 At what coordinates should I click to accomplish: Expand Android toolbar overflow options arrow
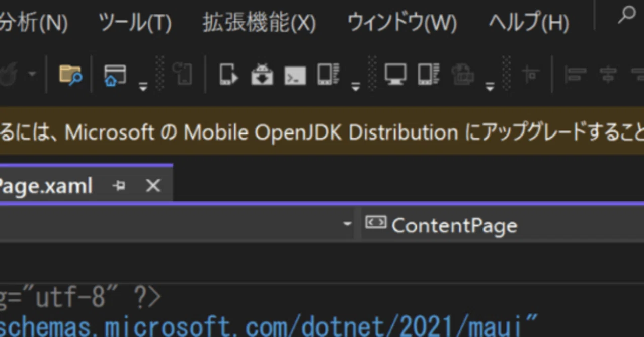coord(356,86)
